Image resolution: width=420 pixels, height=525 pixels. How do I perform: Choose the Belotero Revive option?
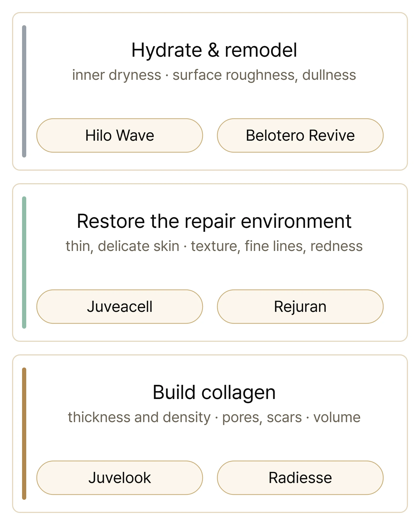click(300, 135)
